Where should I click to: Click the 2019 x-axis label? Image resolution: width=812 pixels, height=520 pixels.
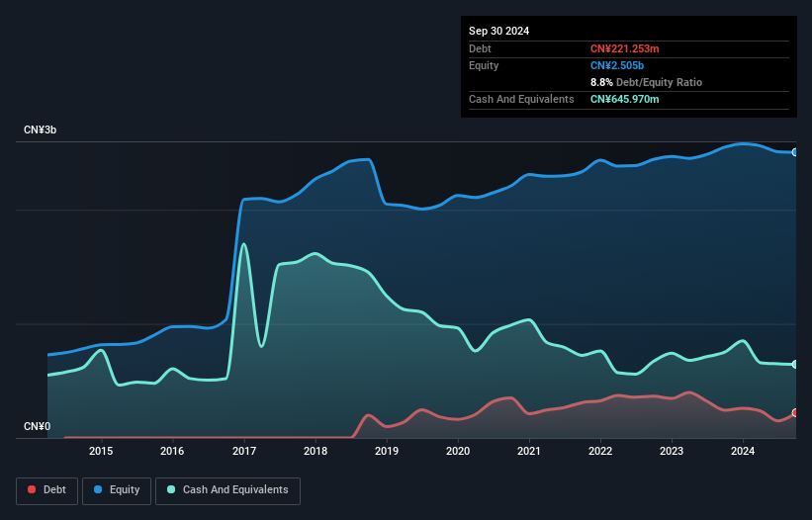point(387,451)
